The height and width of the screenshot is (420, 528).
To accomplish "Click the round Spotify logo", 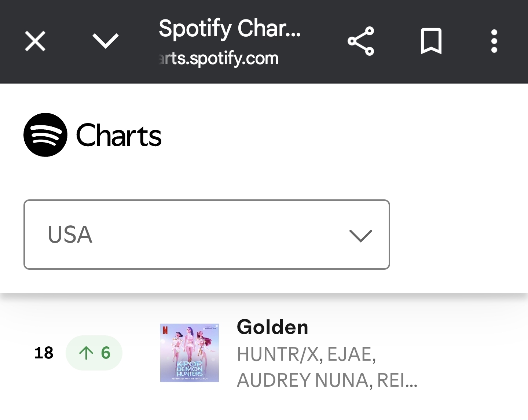I will (45, 135).
